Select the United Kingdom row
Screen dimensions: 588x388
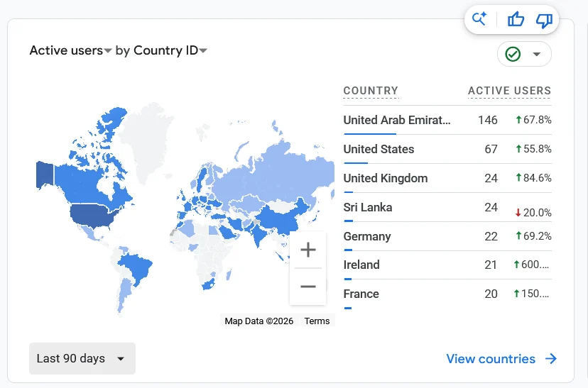pos(447,178)
